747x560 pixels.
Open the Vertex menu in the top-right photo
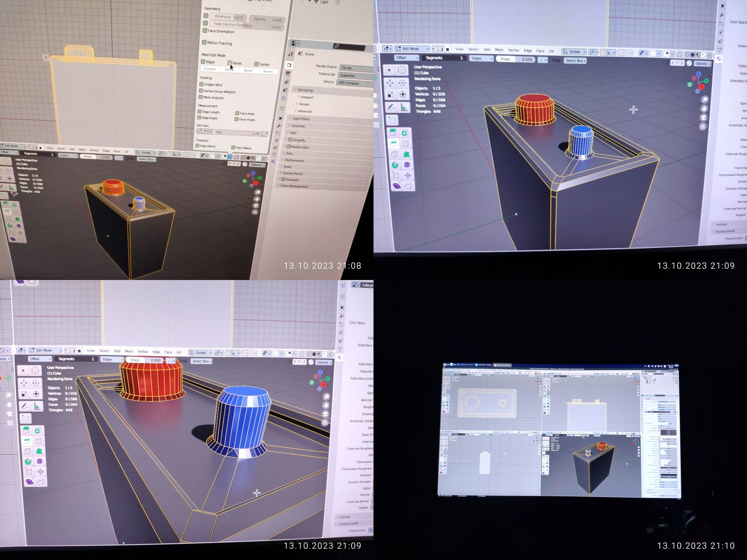click(x=514, y=50)
